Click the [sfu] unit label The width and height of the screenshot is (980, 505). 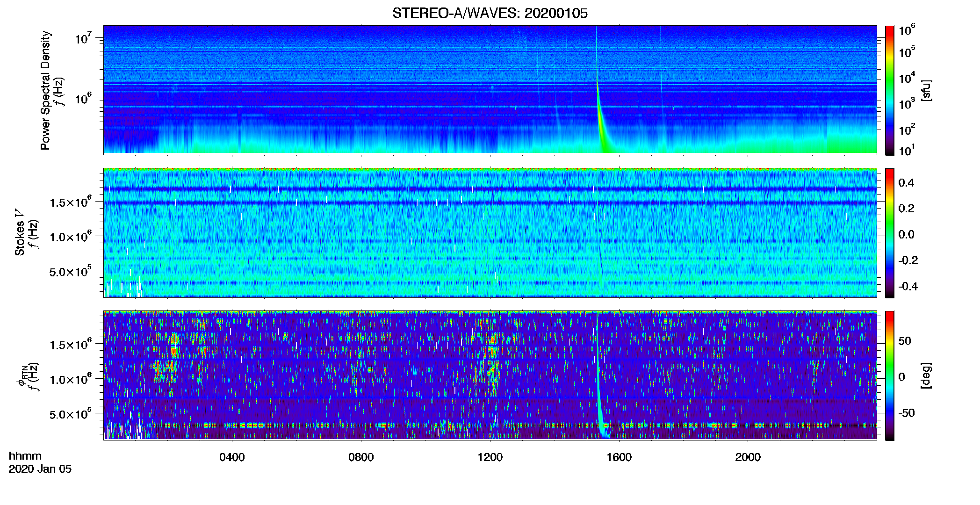[x=927, y=90]
